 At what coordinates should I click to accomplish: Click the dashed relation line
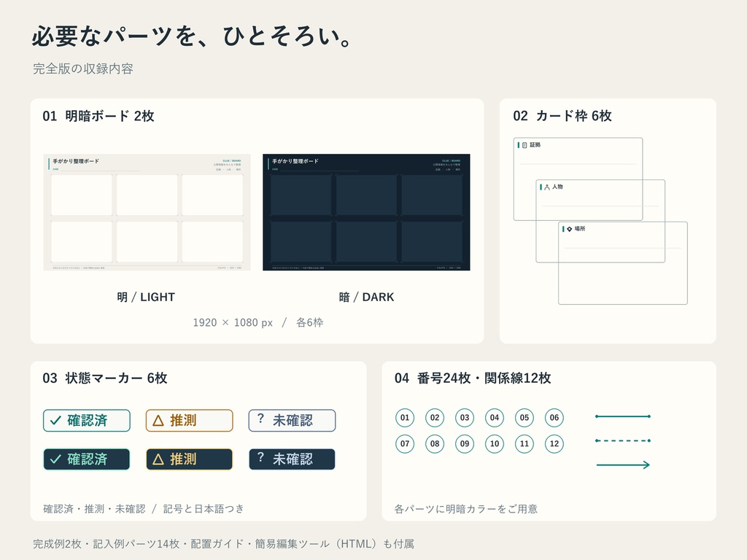(x=623, y=440)
